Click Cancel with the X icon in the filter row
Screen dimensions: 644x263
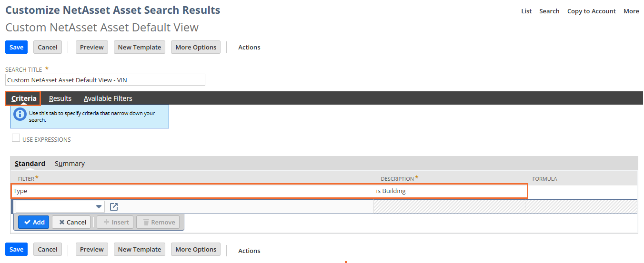click(x=72, y=222)
